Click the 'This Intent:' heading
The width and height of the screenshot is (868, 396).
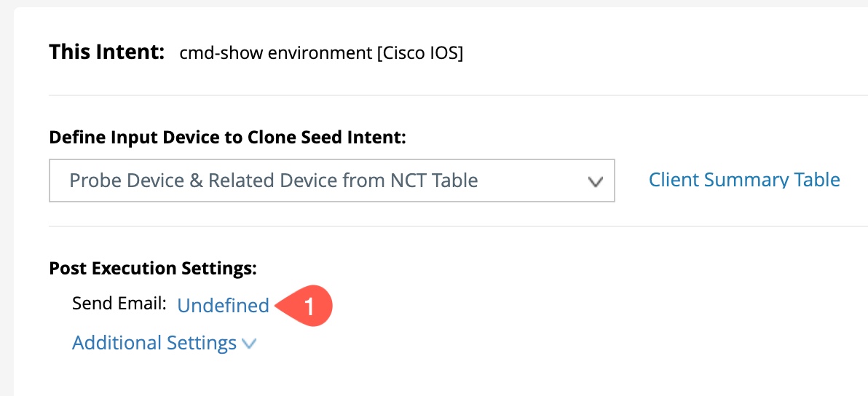pos(107,53)
